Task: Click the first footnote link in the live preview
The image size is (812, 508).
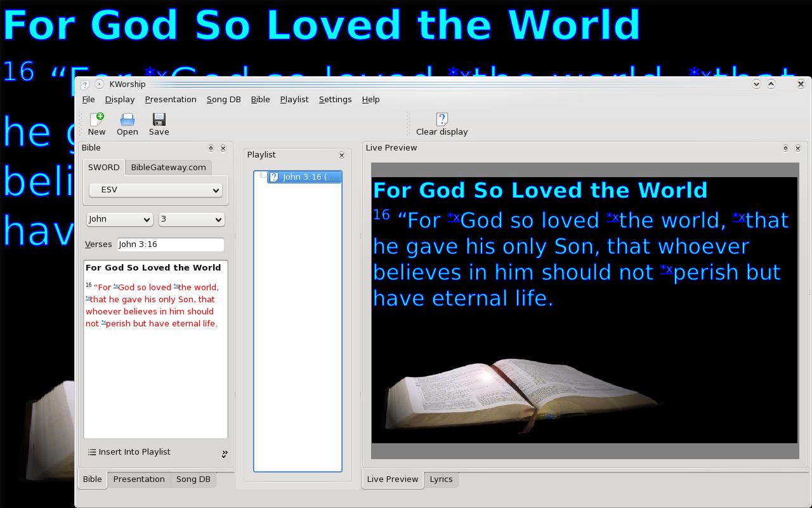Action: point(453,217)
